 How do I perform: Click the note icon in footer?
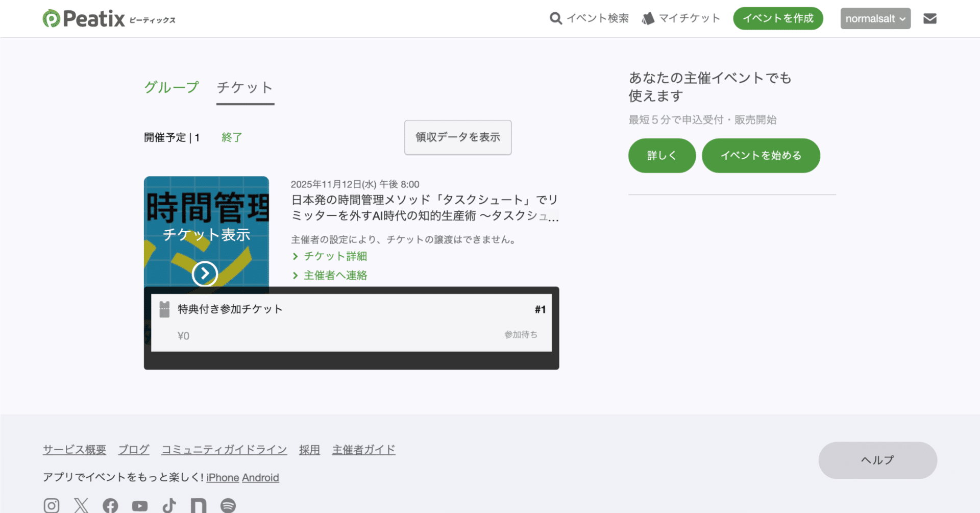[x=199, y=505]
